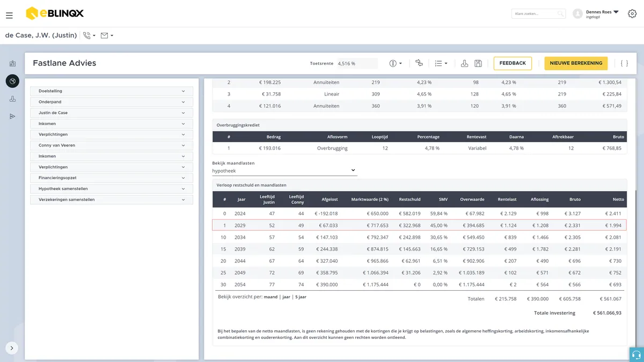Open the phone contact options
This screenshot has width=644, height=362.
(89, 35)
